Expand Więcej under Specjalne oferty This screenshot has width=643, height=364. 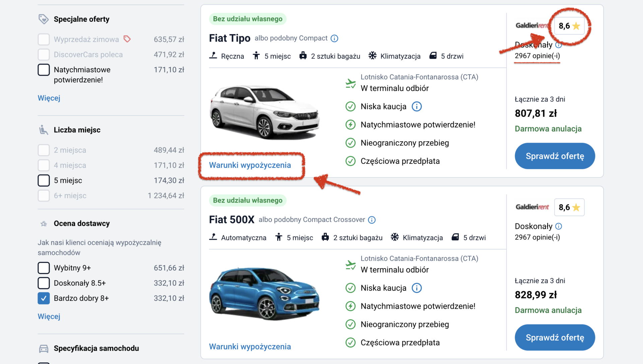(x=49, y=98)
